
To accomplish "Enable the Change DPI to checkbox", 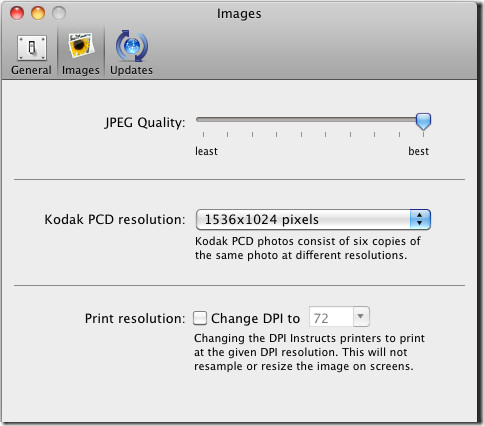I will (200, 318).
